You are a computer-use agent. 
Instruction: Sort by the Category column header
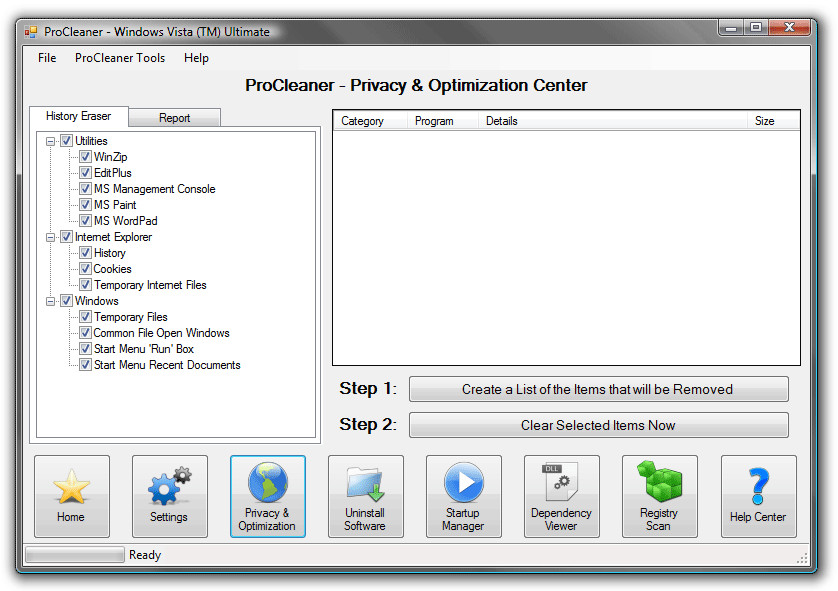coord(370,121)
